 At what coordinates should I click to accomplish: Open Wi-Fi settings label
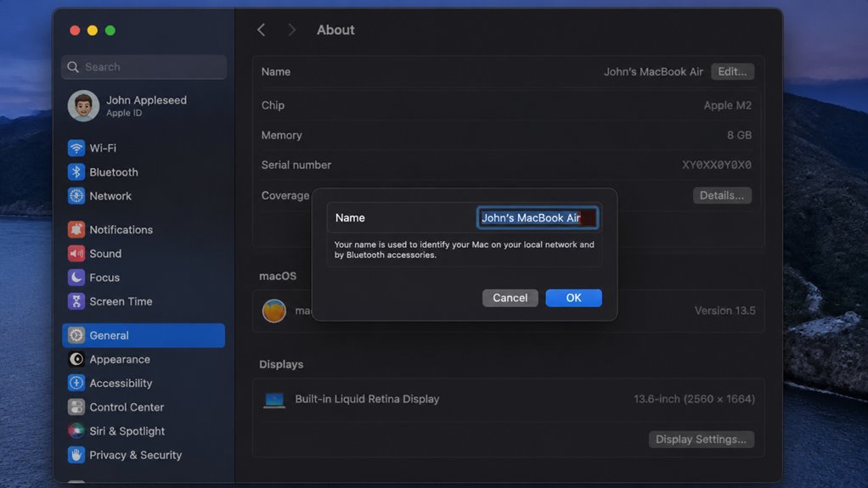(x=103, y=148)
